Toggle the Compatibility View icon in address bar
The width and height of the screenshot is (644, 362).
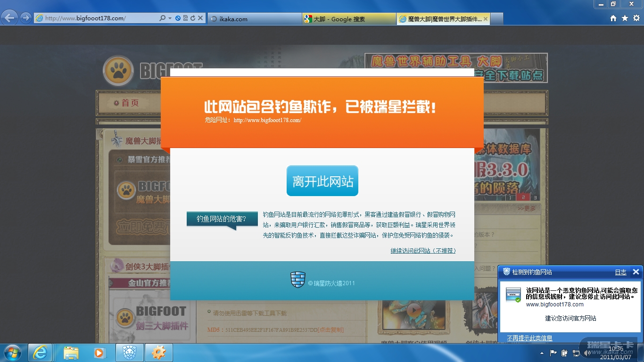[x=185, y=18]
